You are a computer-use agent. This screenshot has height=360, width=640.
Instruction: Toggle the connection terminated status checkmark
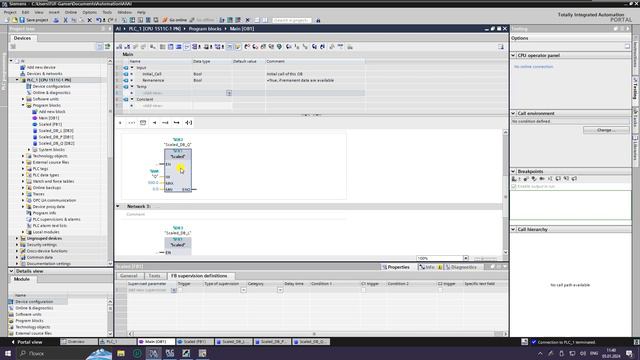pyautogui.click(x=534, y=342)
